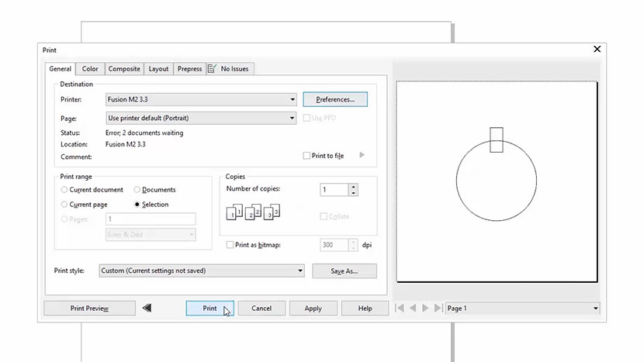Choose the Current page print range
The width and height of the screenshot is (644, 362).
[64, 205]
